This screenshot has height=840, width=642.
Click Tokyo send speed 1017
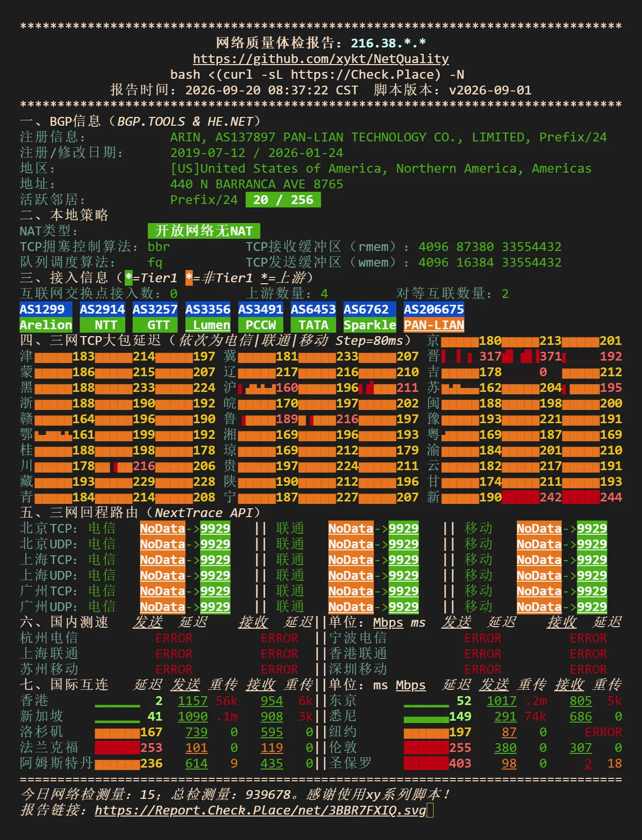(x=502, y=701)
